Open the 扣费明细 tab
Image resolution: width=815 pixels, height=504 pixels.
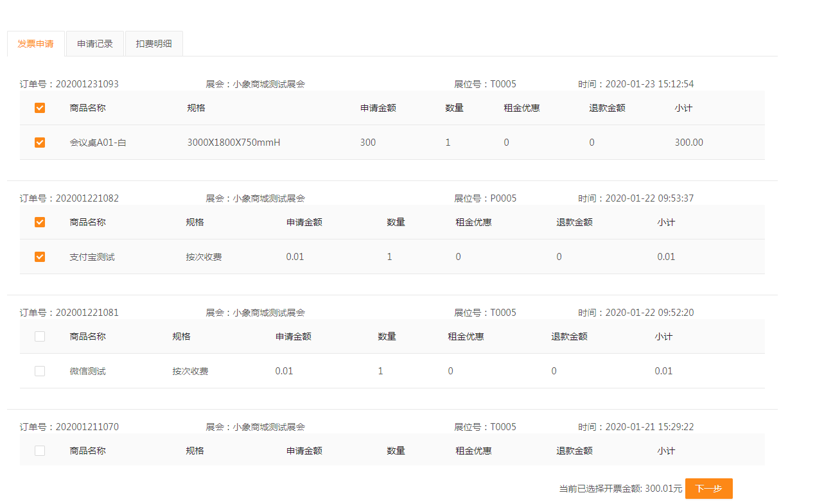(x=154, y=44)
